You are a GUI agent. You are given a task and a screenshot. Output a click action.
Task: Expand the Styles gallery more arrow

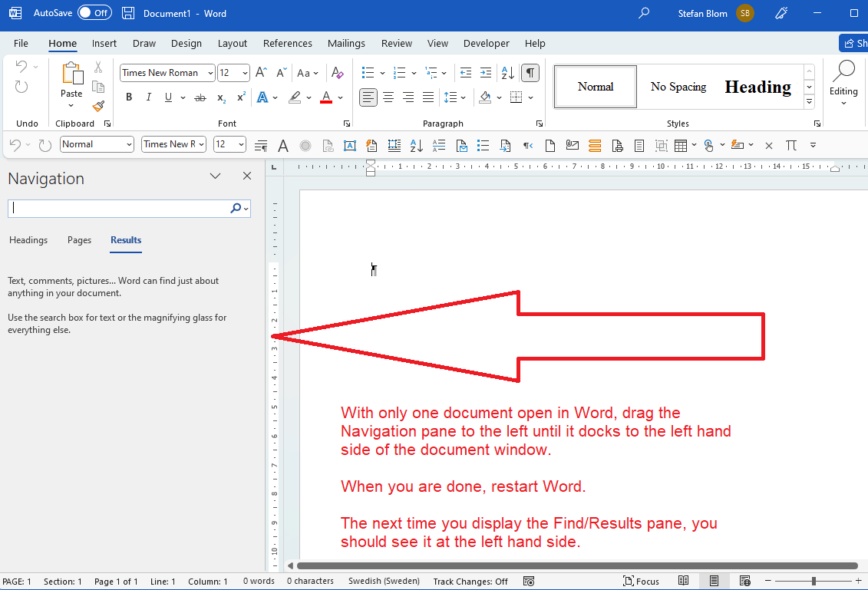pos(810,101)
